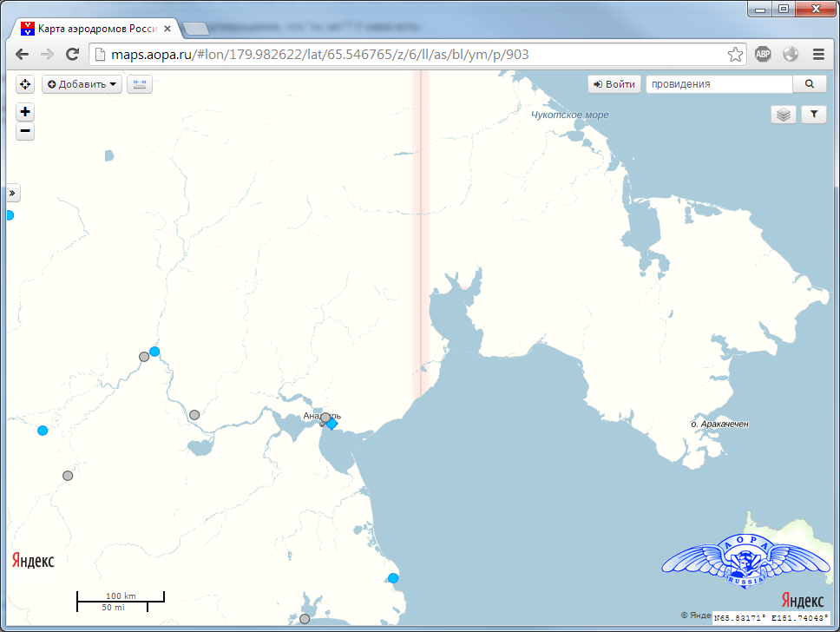Open the airfield filter button
Viewport: 840px width, 632px height.
click(x=814, y=115)
